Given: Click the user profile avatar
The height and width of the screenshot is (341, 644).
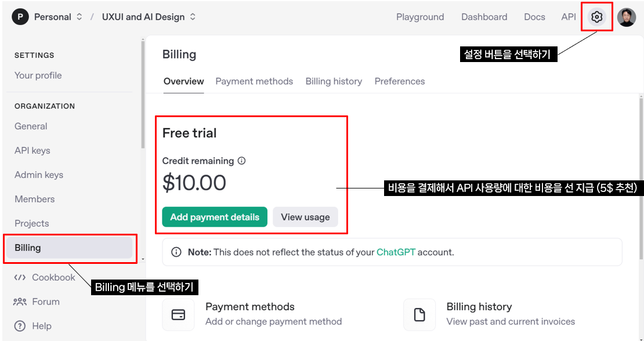Looking at the screenshot, I should click(x=627, y=17).
